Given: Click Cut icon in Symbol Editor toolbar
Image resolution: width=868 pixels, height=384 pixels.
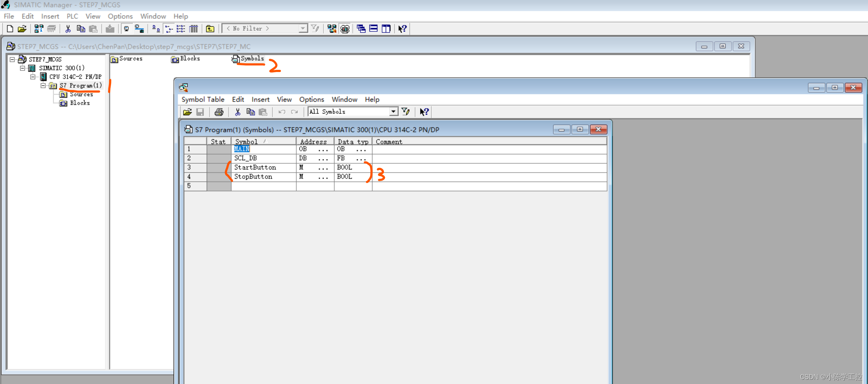Looking at the screenshot, I should pos(238,112).
